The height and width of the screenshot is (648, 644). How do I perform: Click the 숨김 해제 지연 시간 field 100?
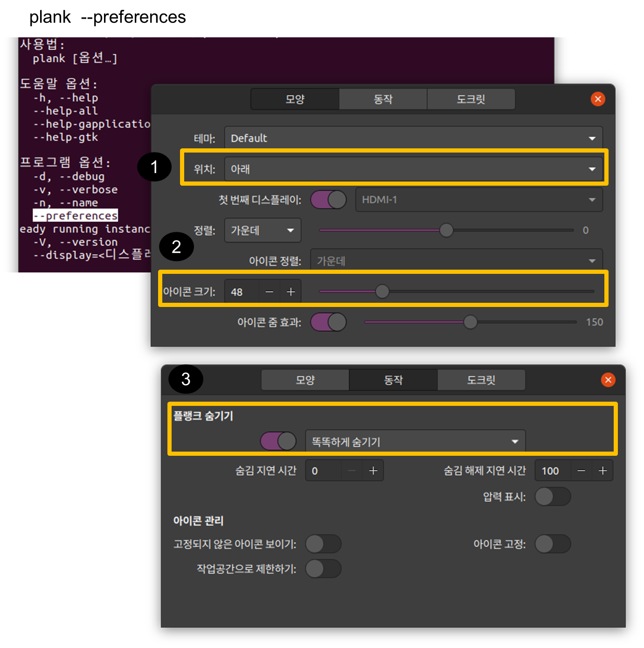tap(553, 471)
